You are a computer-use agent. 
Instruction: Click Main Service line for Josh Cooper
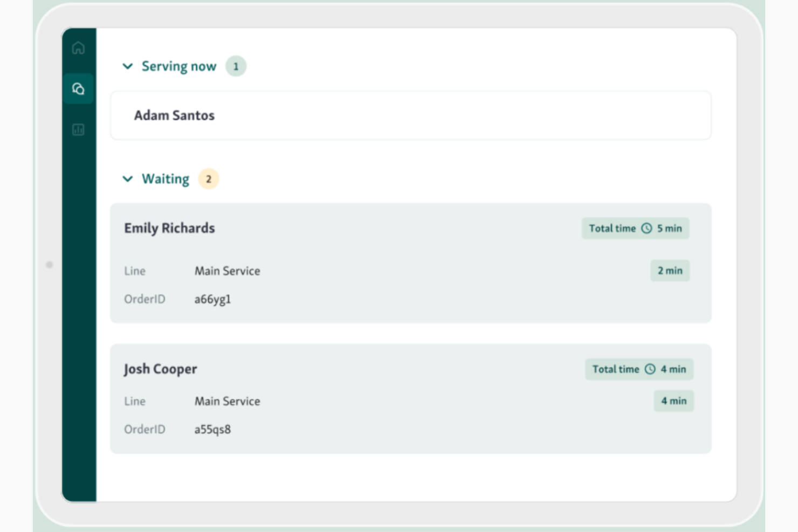[x=227, y=402]
